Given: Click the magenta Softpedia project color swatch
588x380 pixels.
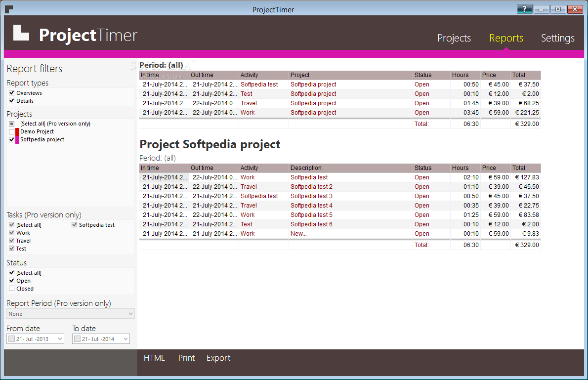Looking at the screenshot, I should (x=17, y=139).
